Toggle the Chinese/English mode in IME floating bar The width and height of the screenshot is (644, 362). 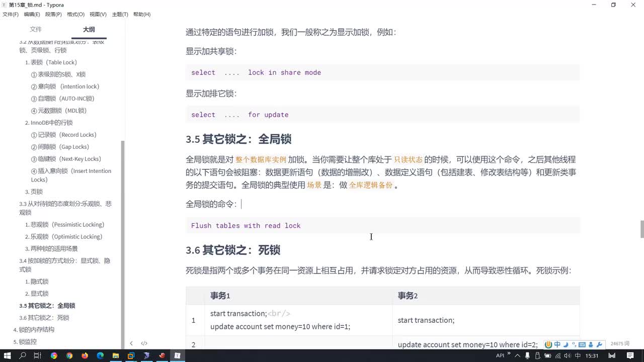coord(557,344)
